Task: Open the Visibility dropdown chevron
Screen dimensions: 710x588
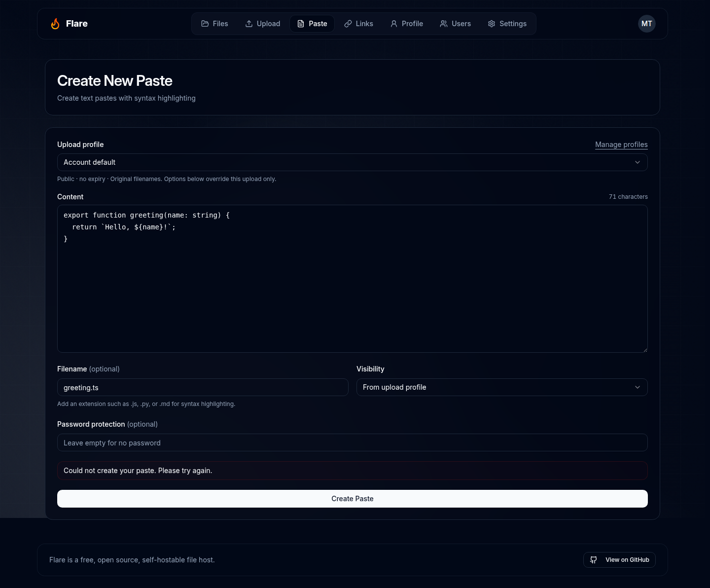Action: point(638,387)
